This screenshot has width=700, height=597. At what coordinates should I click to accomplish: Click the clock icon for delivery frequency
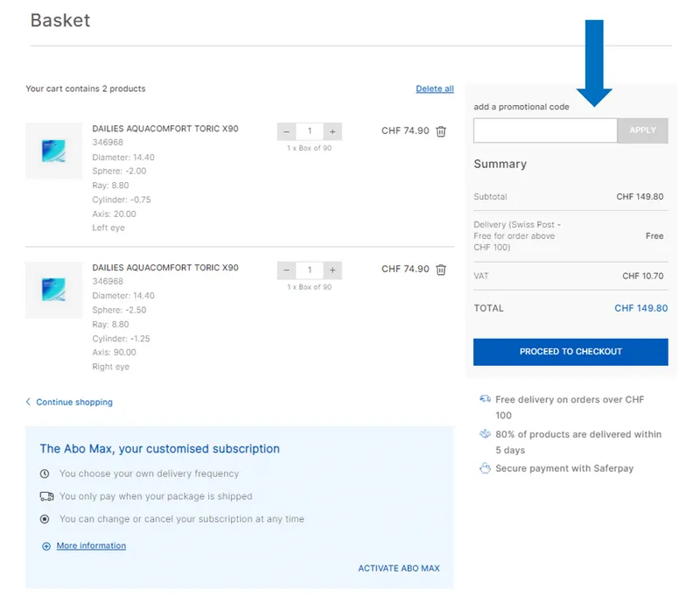click(45, 474)
